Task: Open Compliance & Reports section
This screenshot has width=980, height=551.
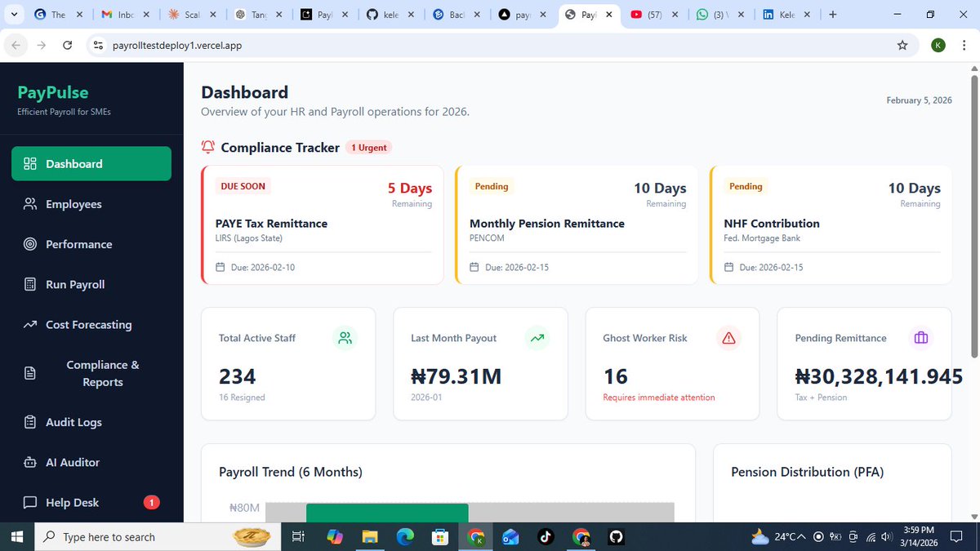Action: tap(91, 373)
